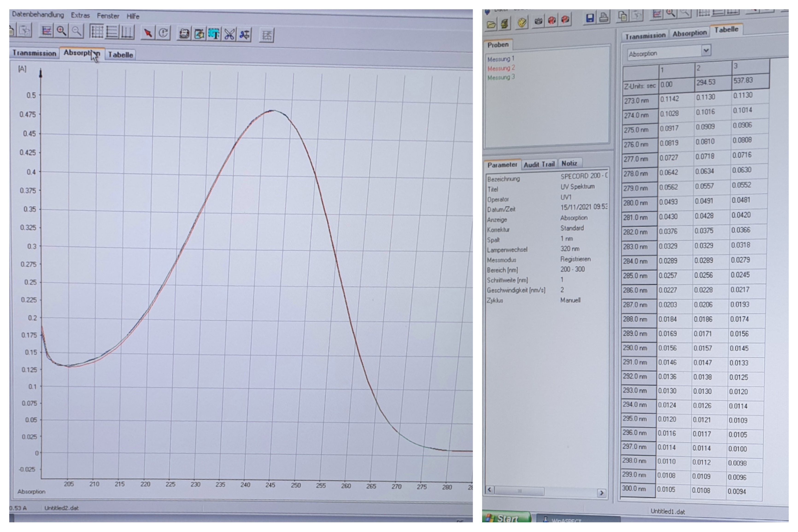Click the circular reset view icon
798x532 pixels.
coord(163,33)
